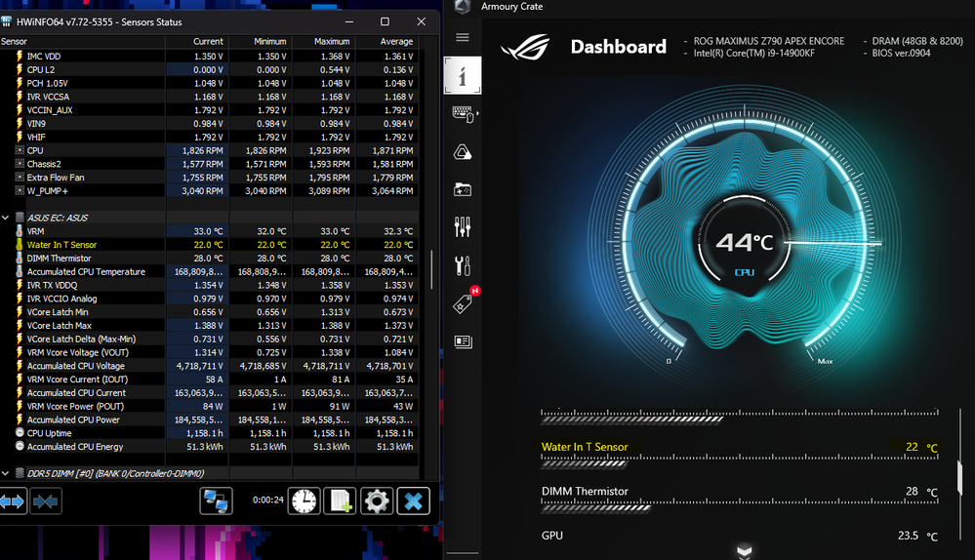Click HWiNFO collapse columns inward arrows button
Viewport: 975px width, 560px height.
[x=45, y=500]
